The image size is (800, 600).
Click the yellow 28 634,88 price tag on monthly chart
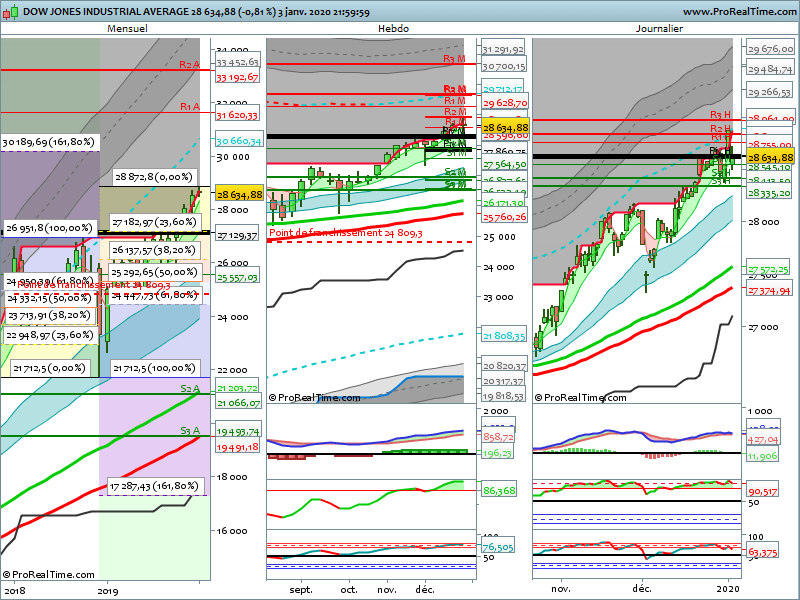tap(239, 195)
